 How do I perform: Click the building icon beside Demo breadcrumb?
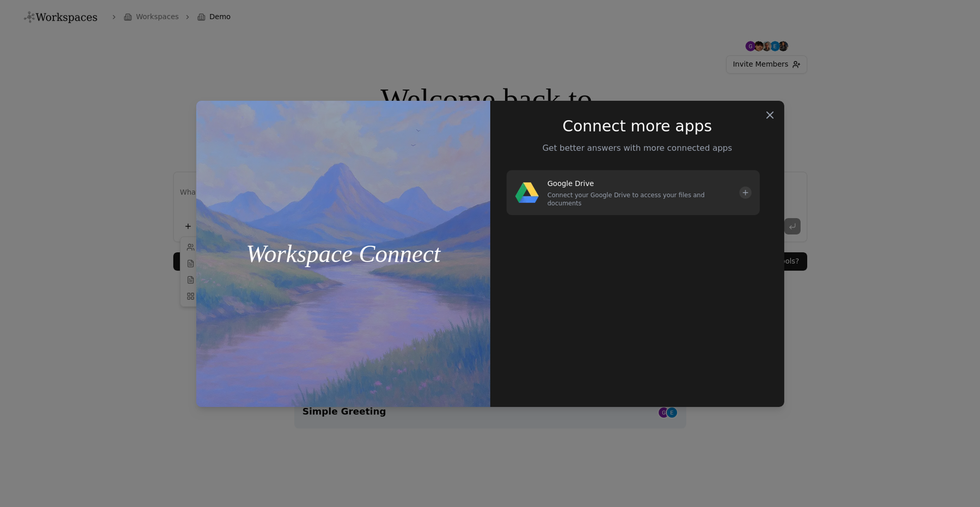tap(201, 17)
